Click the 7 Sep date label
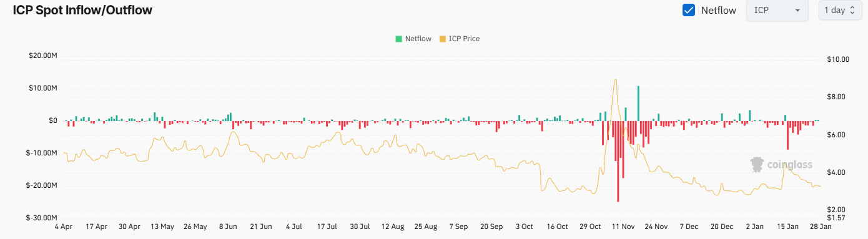 (458, 227)
